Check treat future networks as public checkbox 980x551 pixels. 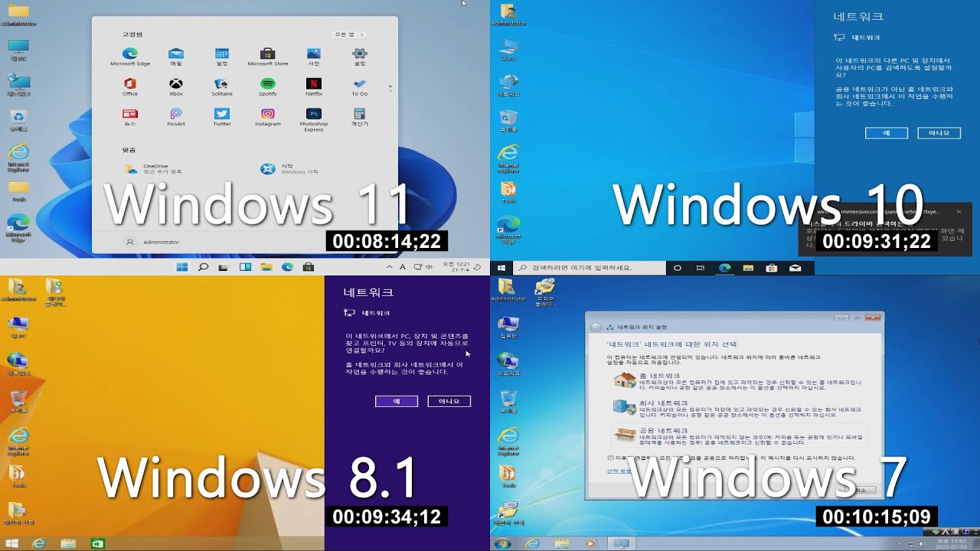(610, 458)
